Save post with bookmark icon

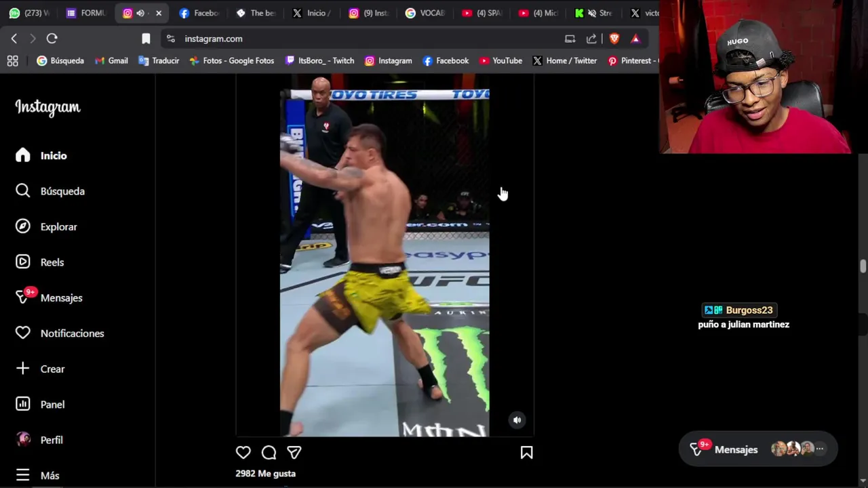point(526,452)
